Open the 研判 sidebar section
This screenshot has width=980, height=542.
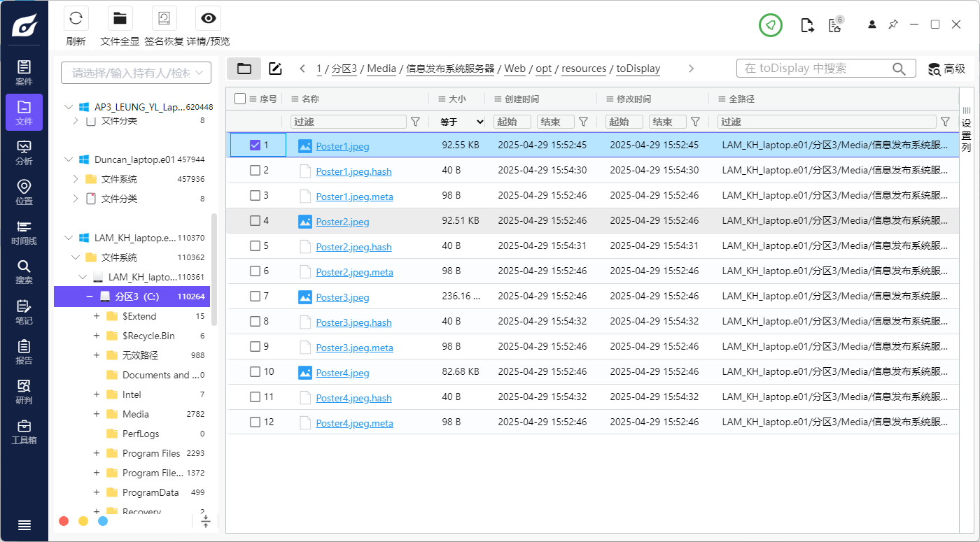click(24, 392)
